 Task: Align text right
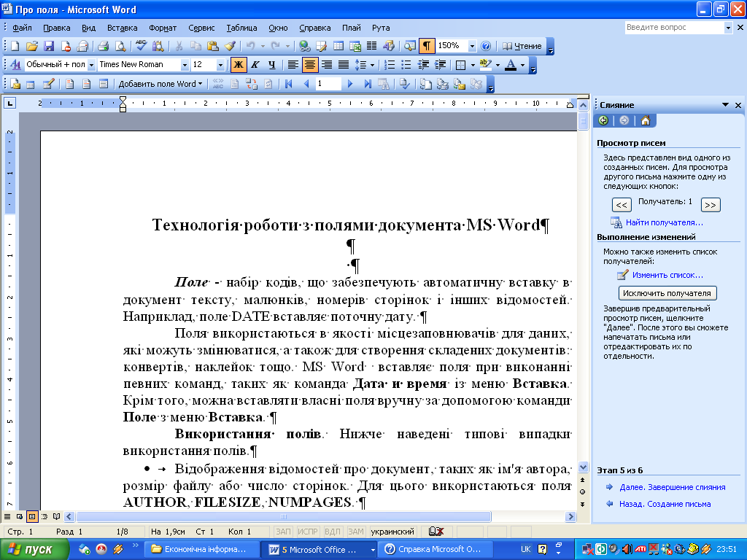pos(326,64)
